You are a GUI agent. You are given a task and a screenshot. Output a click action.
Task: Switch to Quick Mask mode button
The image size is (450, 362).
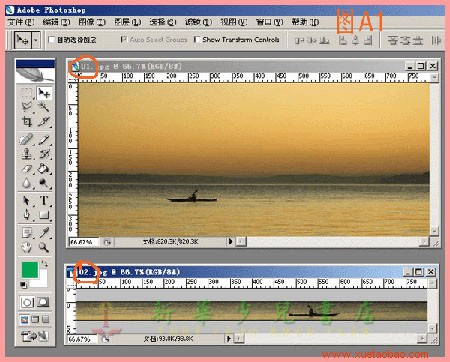(x=43, y=302)
